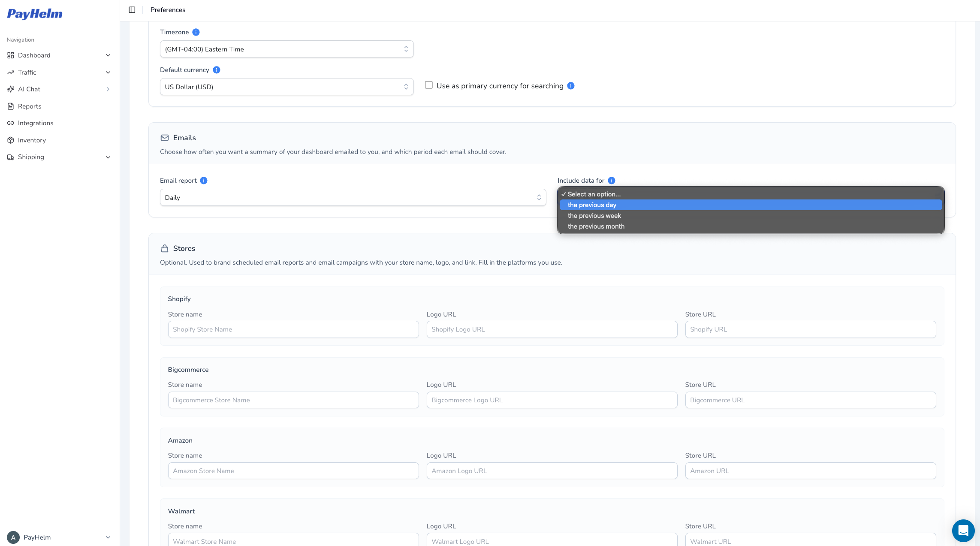Show Default currency info icon
Image resolution: width=980 pixels, height=546 pixels.
point(217,70)
